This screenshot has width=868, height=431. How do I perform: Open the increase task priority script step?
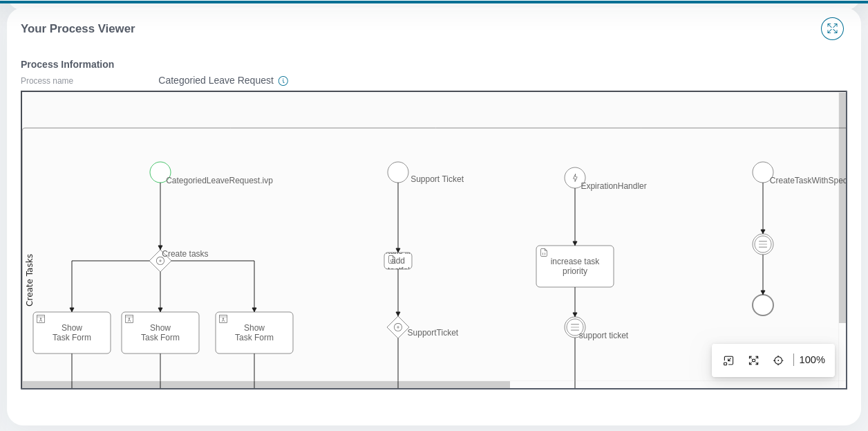[x=575, y=266]
